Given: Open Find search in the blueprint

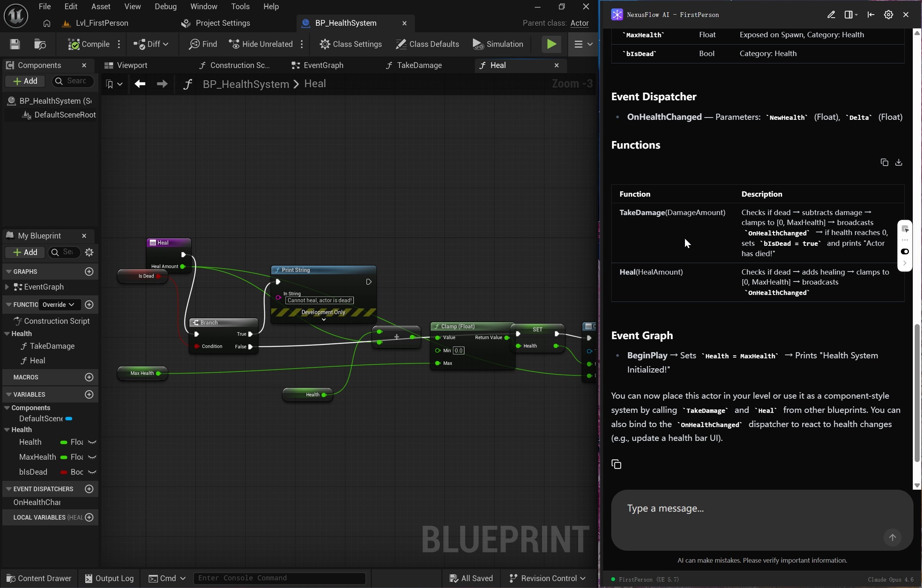Looking at the screenshot, I should 202,44.
